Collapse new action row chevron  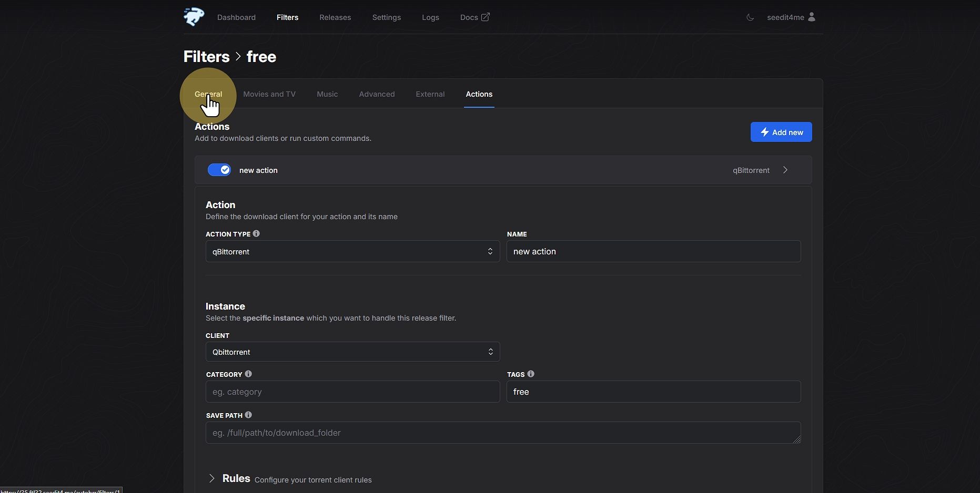(x=785, y=170)
